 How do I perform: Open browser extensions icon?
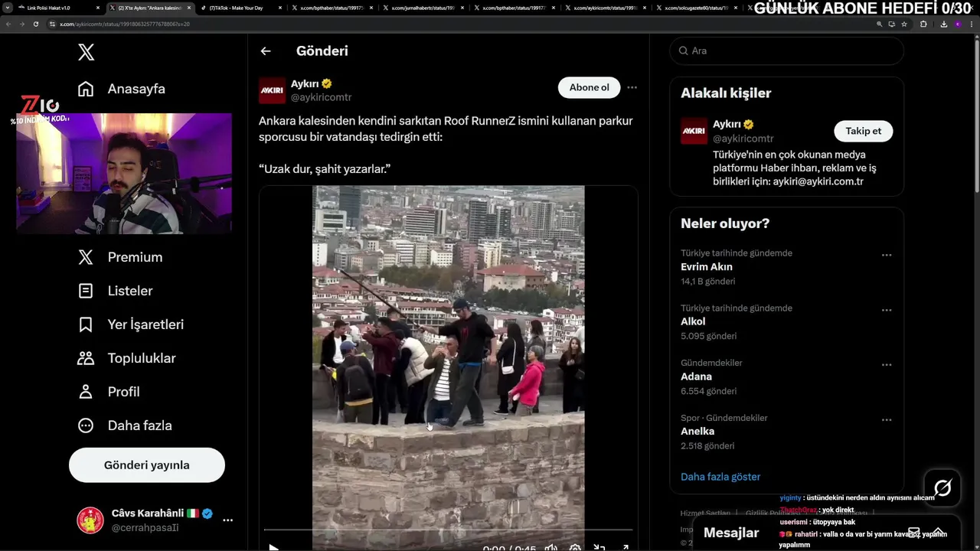[923, 24]
